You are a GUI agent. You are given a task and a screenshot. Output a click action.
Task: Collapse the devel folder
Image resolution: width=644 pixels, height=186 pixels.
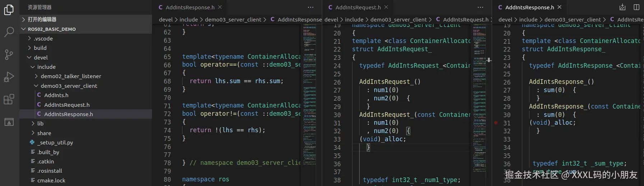coord(86,57)
